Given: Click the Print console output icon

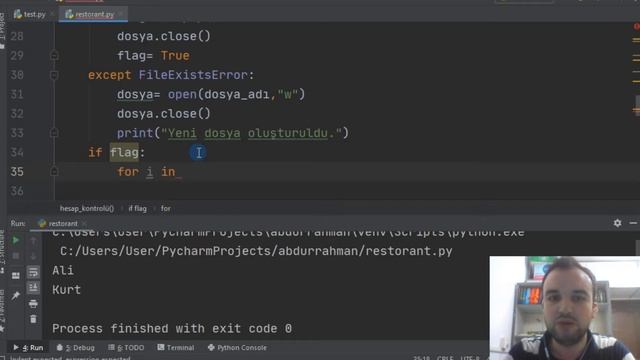Looking at the screenshot, I should click(33, 304).
